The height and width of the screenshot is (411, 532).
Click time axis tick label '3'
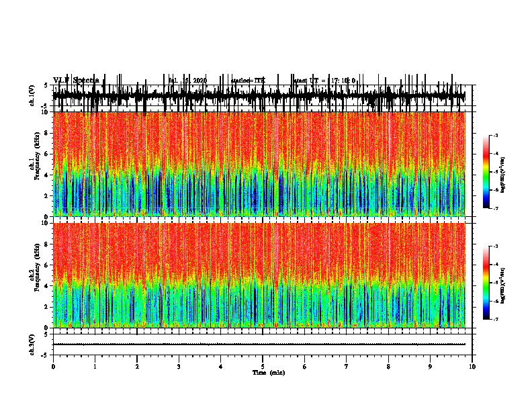coord(179,367)
